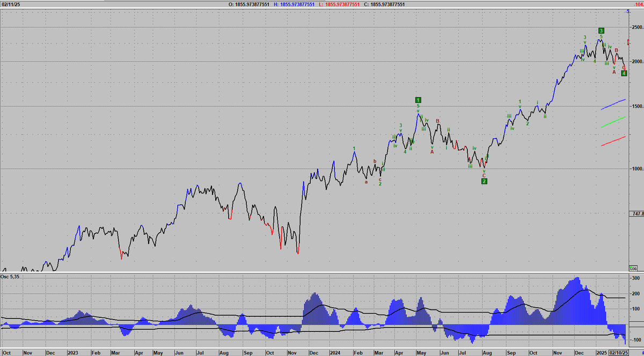Click the red marker on the price axis
Image resolution: width=644 pixels, height=356 pixels.
(629, 42)
